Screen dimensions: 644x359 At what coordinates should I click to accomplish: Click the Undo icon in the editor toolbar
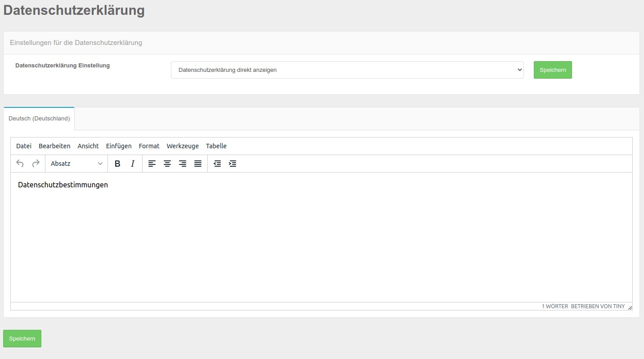(x=20, y=164)
